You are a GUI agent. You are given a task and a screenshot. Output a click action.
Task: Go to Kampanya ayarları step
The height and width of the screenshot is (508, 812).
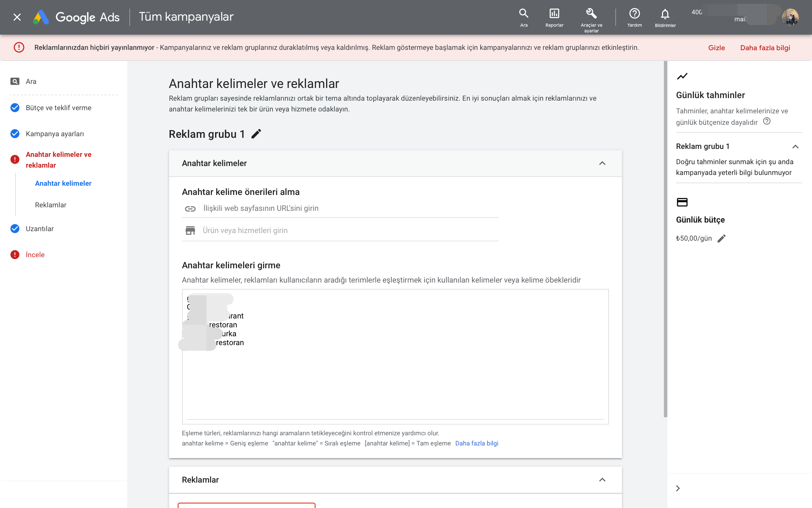pos(55,134)
